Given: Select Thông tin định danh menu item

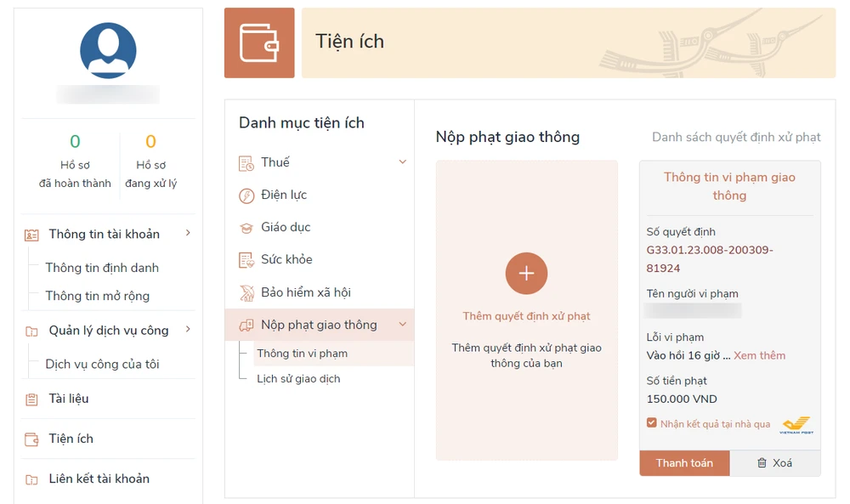Looking at the screenshot, I should (102, 268).
